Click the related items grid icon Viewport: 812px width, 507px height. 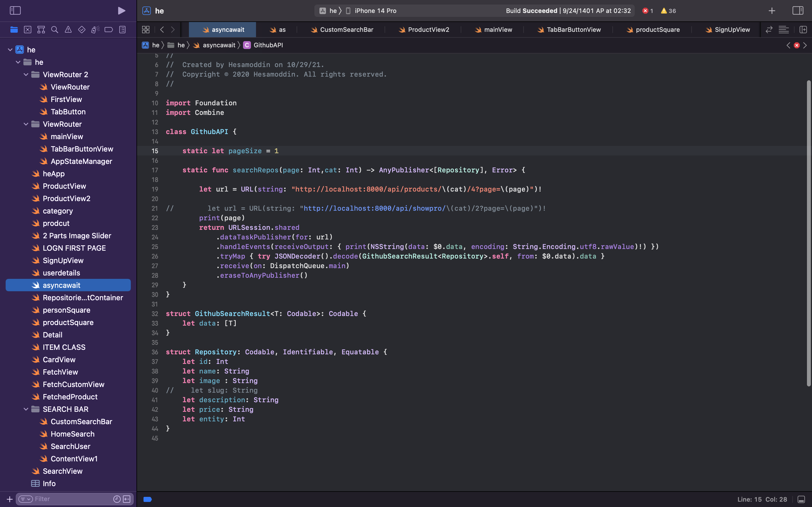coord(145,30)
